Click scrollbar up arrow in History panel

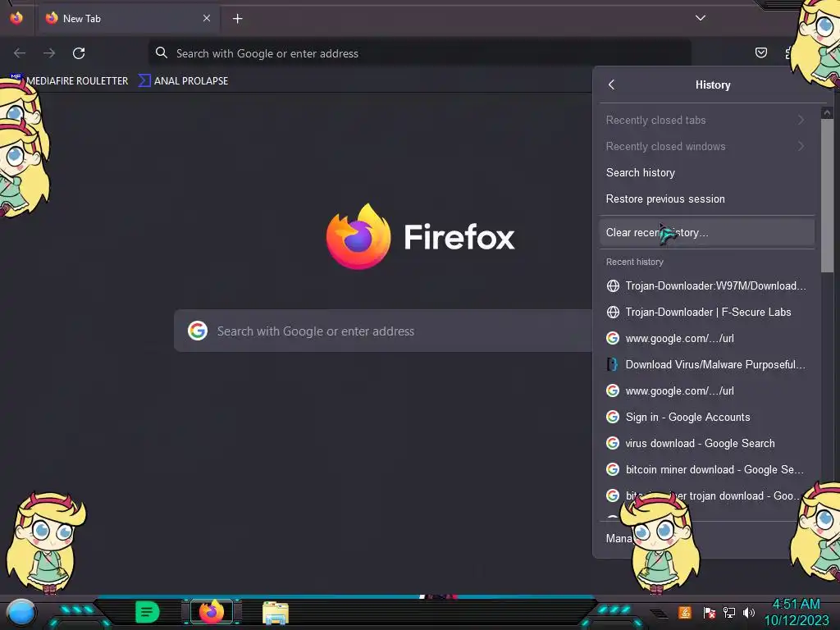[827, 112]
